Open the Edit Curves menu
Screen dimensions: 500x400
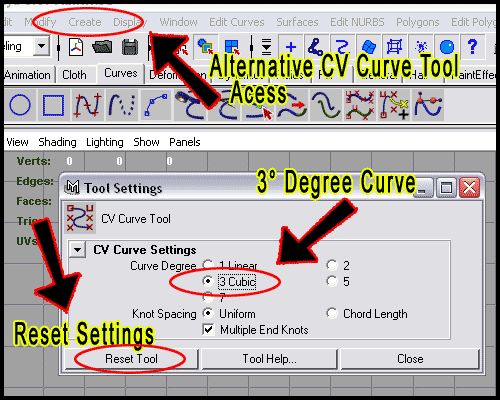237,22
